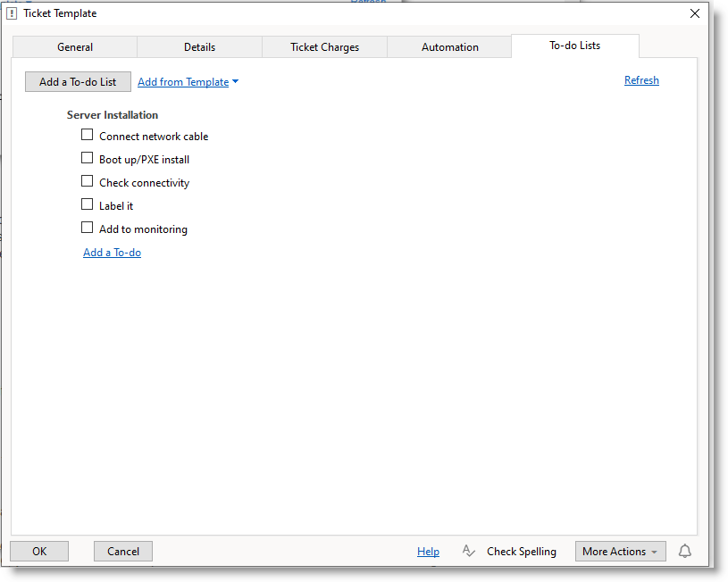Viewport: 728px width, 582px height.
Task: Tick the Boot up/PXE install checkbox
Action: (88, 158)
